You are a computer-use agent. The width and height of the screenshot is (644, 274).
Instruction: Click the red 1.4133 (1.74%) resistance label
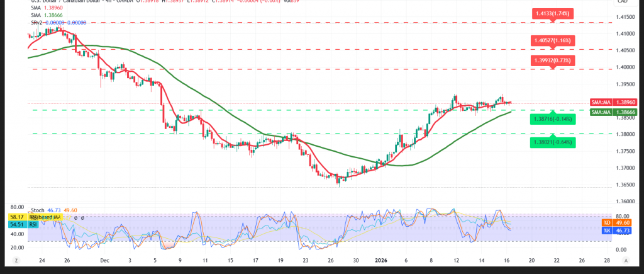(553, 11)
